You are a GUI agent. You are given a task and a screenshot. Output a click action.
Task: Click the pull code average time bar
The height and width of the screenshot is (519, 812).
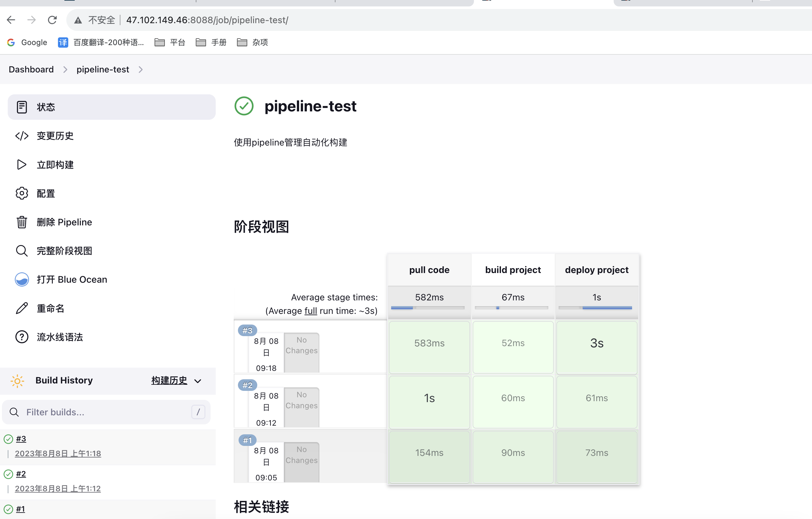coord(428,307)
